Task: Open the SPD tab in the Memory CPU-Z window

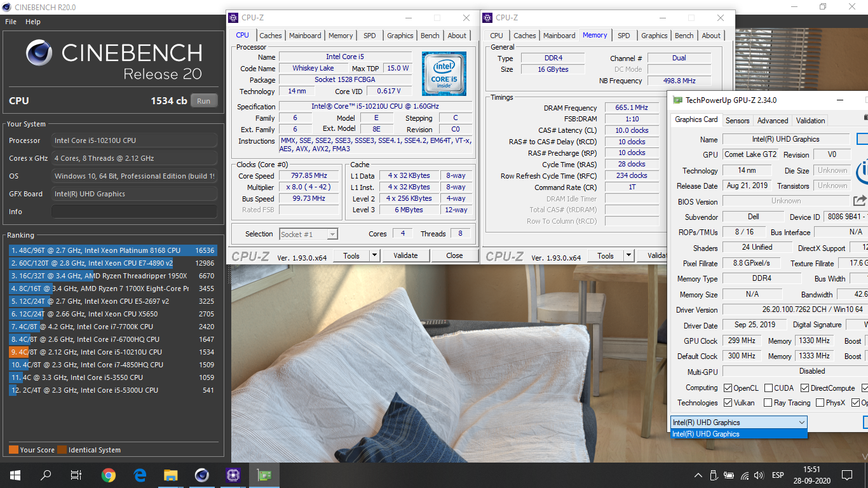Action: pyautogui.click(x=624, y=36)
